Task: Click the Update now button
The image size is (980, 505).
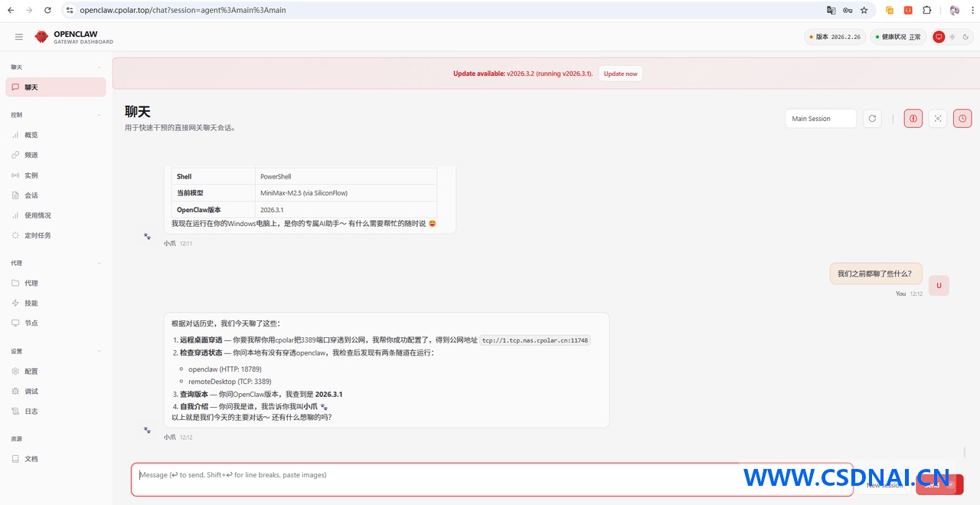Action: [x=620, y=74]
